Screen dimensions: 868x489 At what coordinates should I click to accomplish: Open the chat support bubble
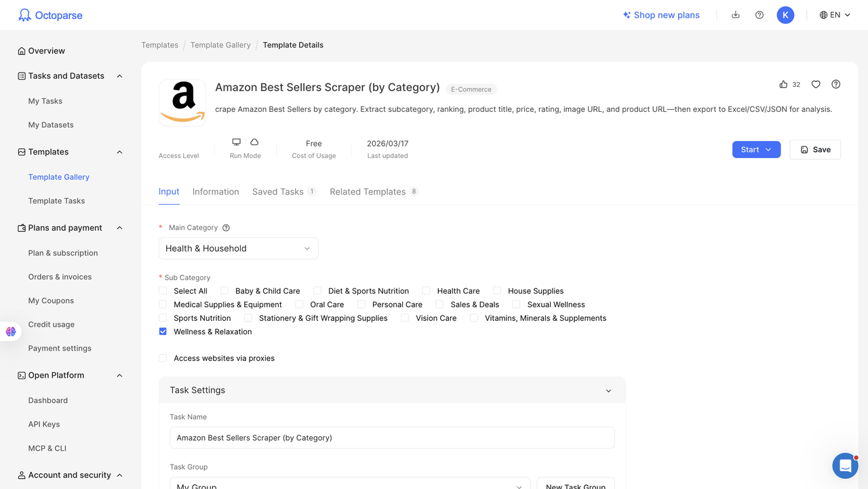click(x=845, y=466)
